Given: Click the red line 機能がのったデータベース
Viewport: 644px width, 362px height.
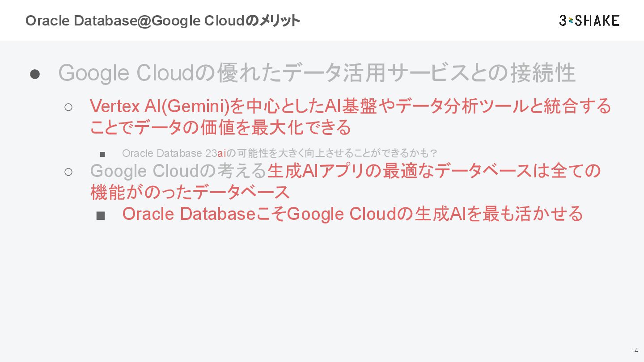Looking at the screenshot, I should click(190, 192).
